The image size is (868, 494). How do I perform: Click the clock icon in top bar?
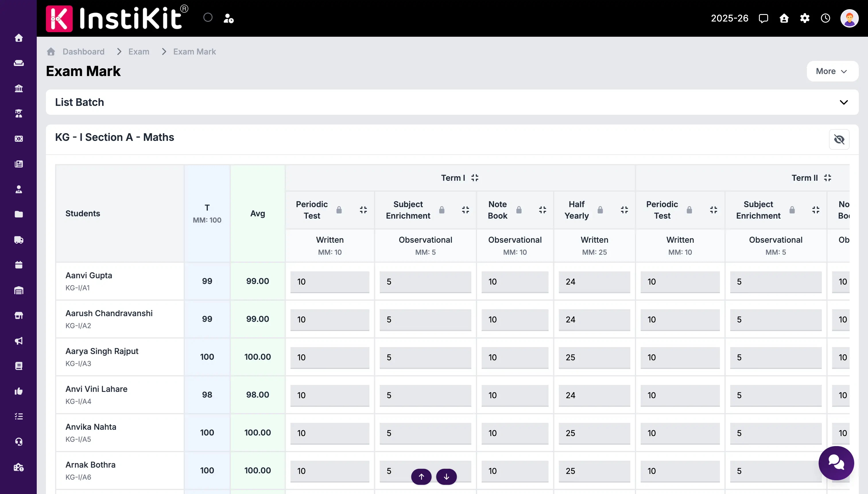coord(826,18)
